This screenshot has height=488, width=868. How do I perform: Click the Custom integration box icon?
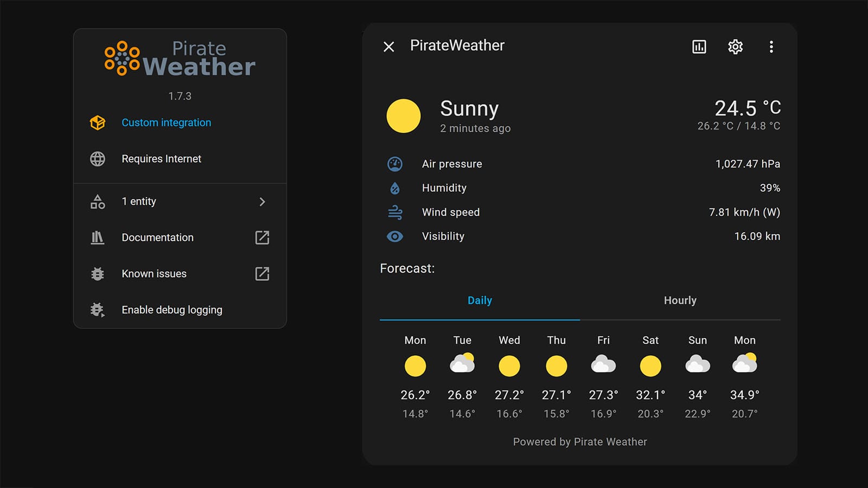(98, 123)
